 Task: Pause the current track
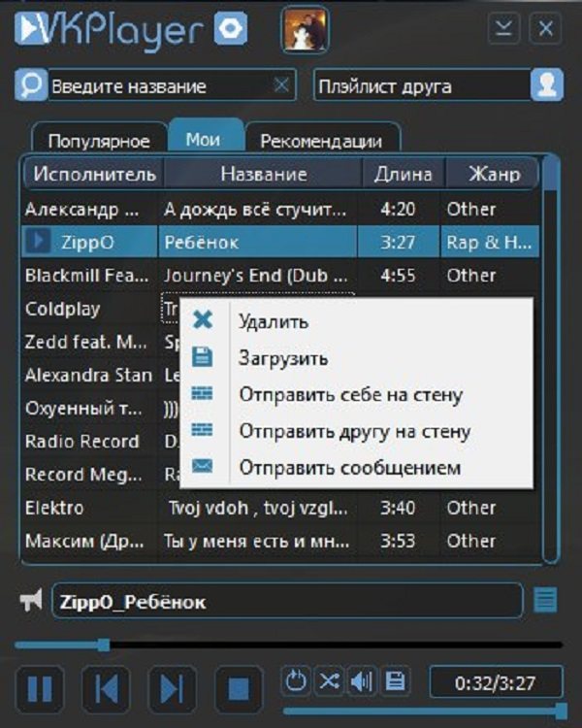[x=40, y=689]
